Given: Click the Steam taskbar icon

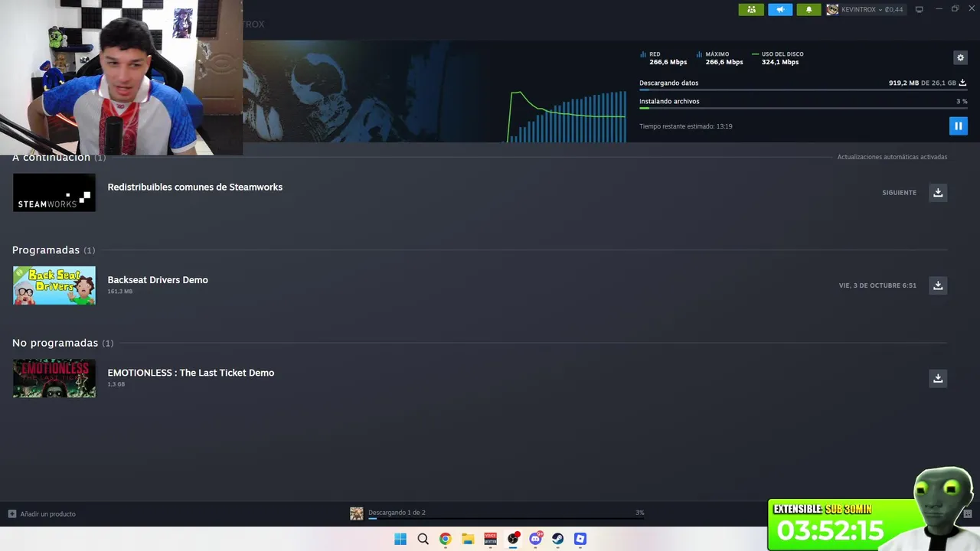Looking at the screenshot, I should click(558, 539).
